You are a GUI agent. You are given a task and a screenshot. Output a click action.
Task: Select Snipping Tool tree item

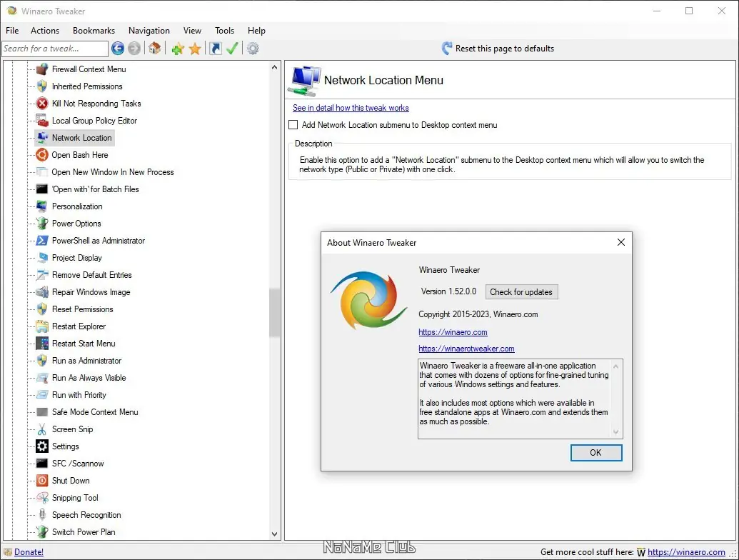(x=76, y=498)
